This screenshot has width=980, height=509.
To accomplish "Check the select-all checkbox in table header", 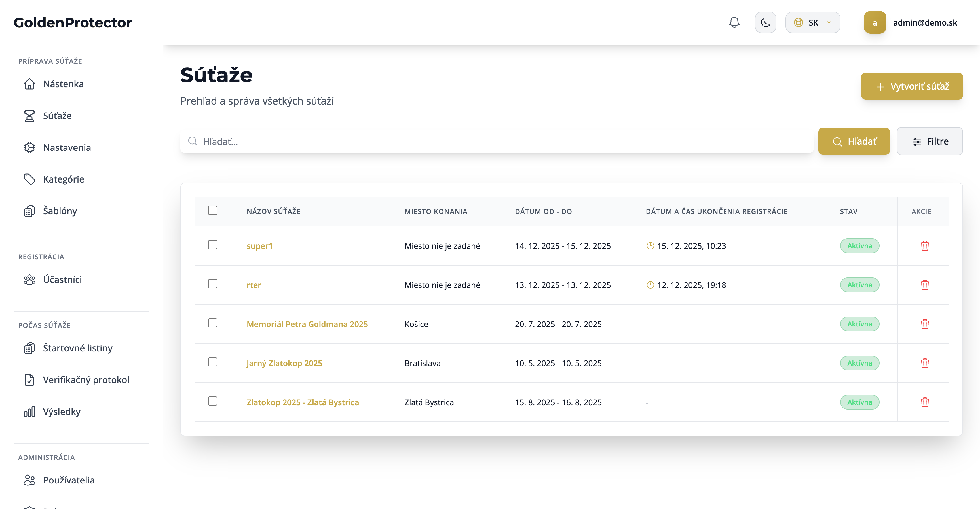I will tap(213, 211).
